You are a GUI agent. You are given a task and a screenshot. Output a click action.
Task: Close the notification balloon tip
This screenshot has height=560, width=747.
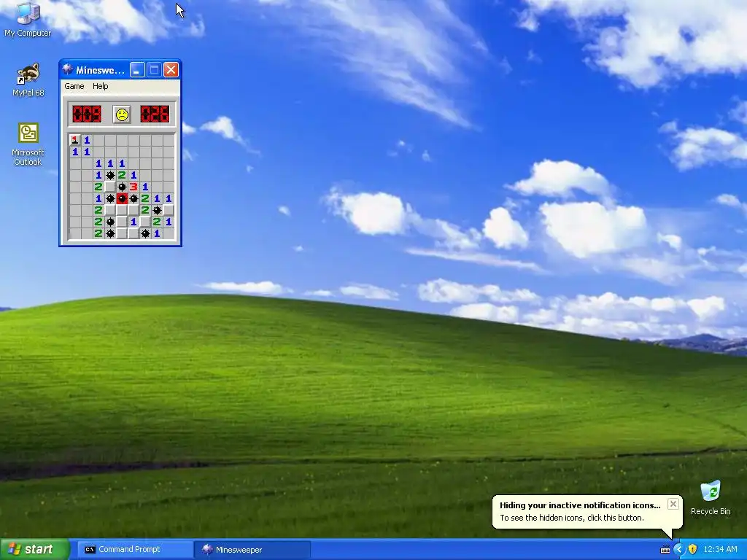[673, 504]
